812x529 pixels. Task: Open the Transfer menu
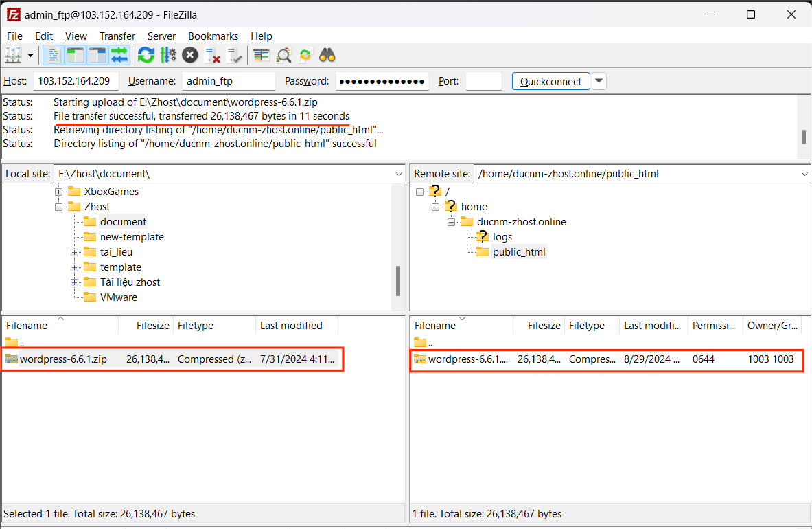pyautogui.click(x=117, y=36)
